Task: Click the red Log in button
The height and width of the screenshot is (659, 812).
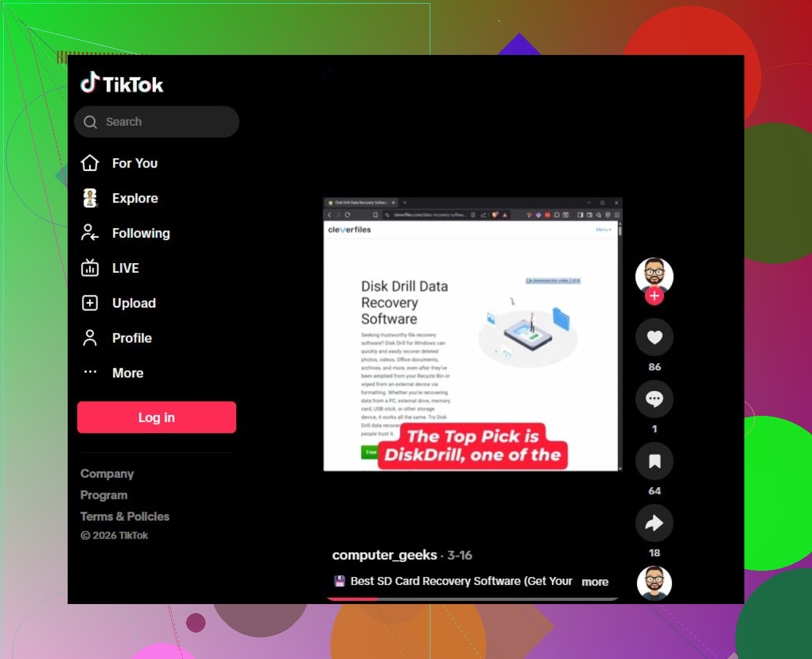Action: 156,417
